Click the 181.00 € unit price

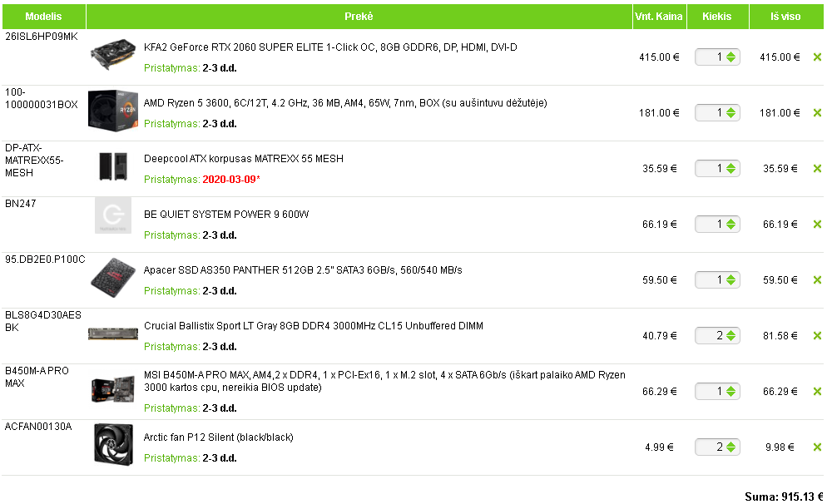[x=659, y=113]
